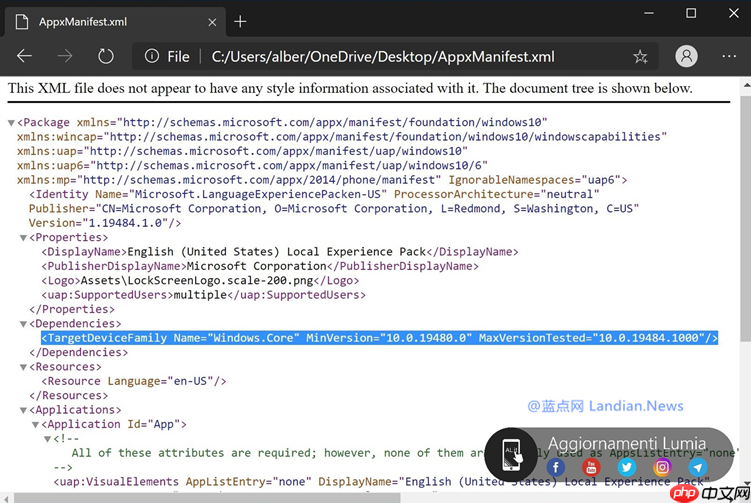The width and height of the screenshot is (751, 503).
Task: View site information via the info icon
Action: (152, 57)
